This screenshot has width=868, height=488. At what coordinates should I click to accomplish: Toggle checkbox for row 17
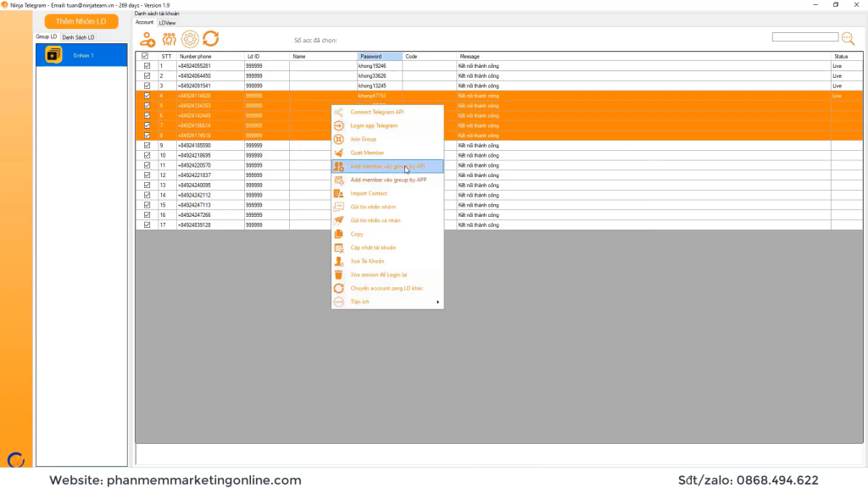[x=147, y=225]
